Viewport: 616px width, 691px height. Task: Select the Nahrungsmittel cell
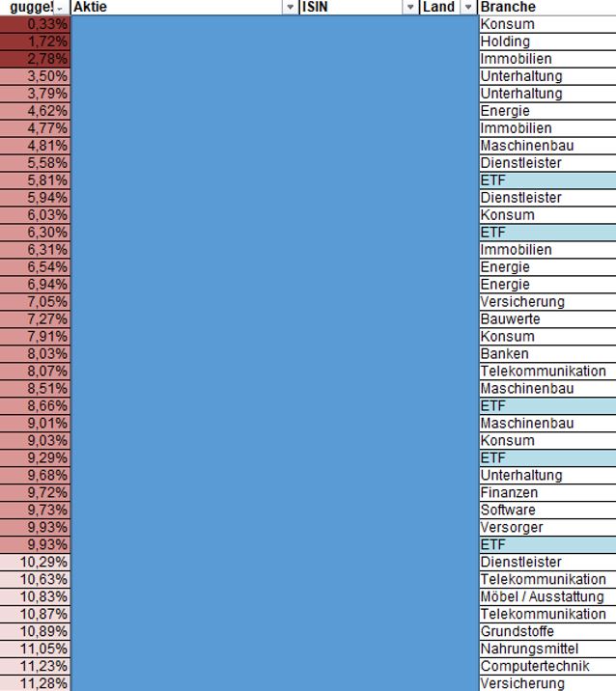tap(547, 650)
